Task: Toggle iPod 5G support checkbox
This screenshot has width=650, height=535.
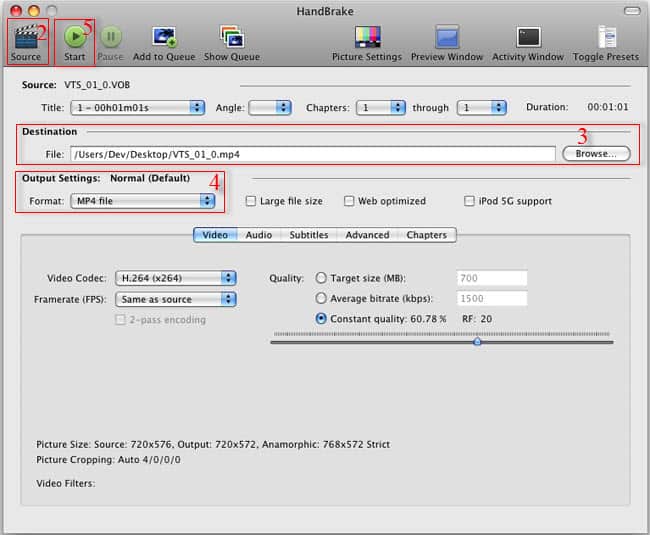Action: (469, 201)
